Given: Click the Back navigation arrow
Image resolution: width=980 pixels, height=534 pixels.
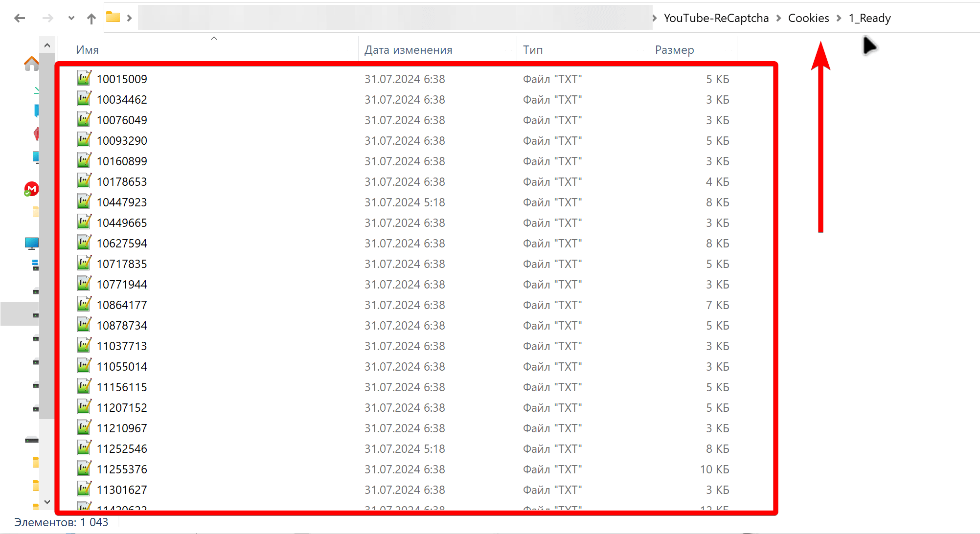Looking at the screenshot, I should pyautogui.click(x=20, y=18).
